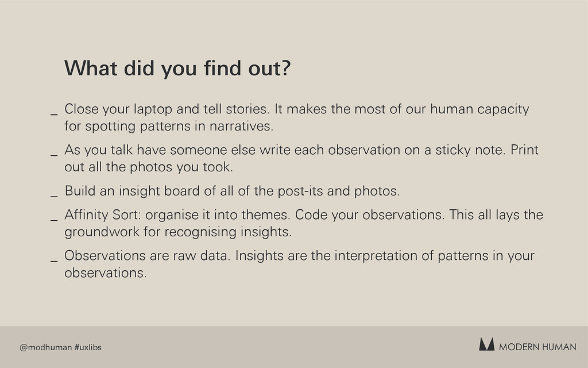The image size is (588, 368).
Task: Click the phrase 'for spotting patterns in narratives'
Action: [169, 126]
